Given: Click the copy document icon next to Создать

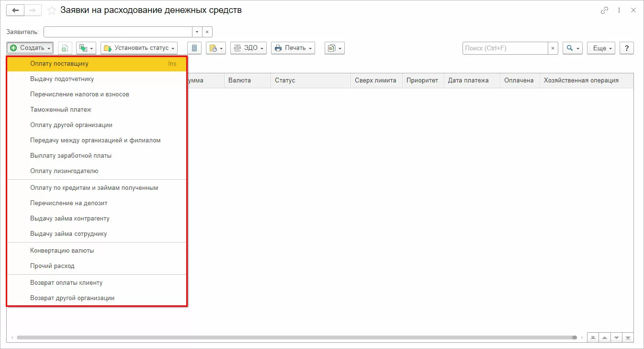Looking at the screenshot, I should pos(65,48).
